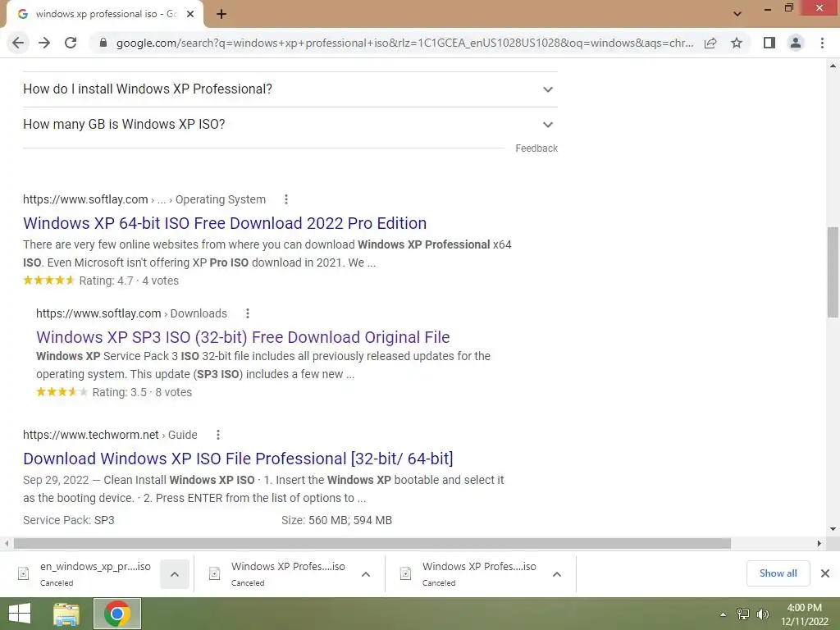Close the downloads bar
Screen dimensions: 840x630
click(825, 573)
